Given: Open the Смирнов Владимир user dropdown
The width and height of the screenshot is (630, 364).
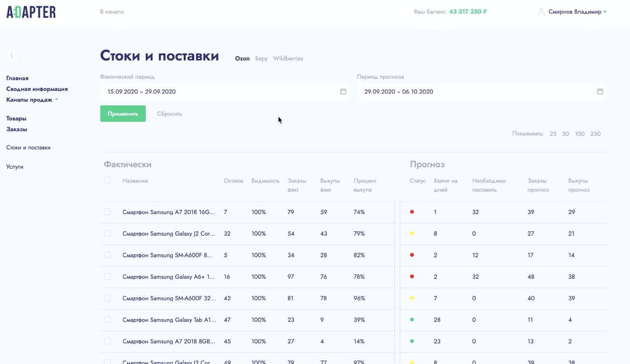Looking at the screenshot, I should [x=577, y=12].
